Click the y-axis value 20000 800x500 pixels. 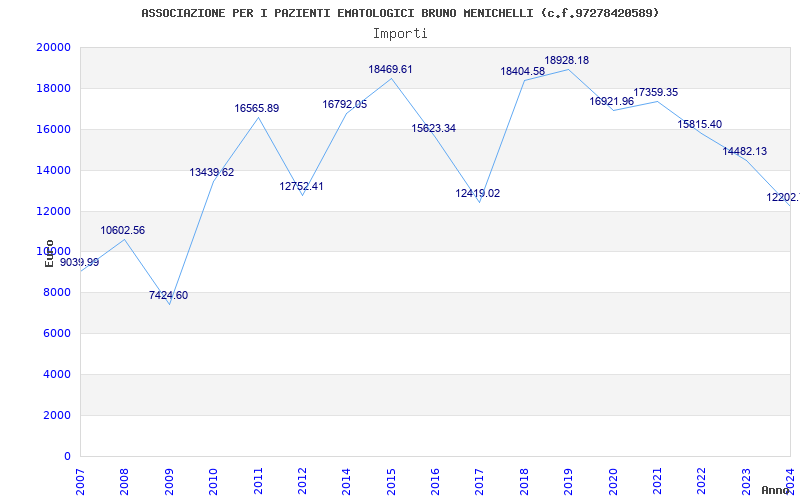pos(53,47)
